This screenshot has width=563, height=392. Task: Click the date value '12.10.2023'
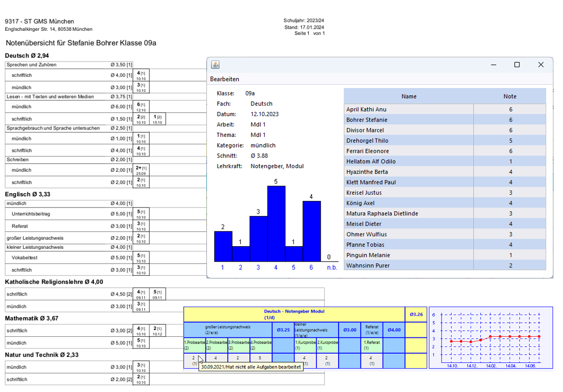click(x=265, y=114)
